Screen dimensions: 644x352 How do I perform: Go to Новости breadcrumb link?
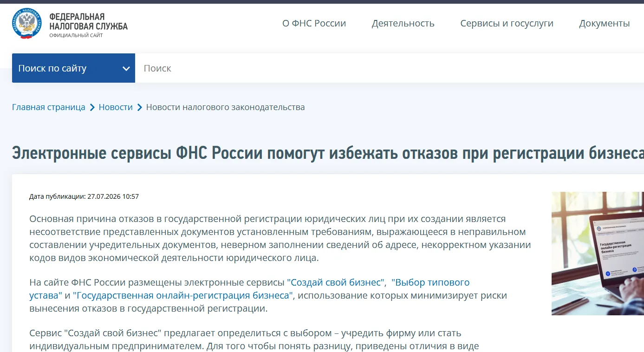pyautogui.click(x=116, y=107)
